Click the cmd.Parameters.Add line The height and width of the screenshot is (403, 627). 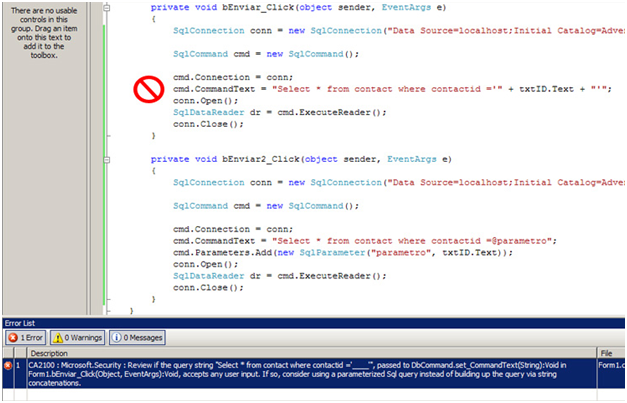tap(343, 253)
